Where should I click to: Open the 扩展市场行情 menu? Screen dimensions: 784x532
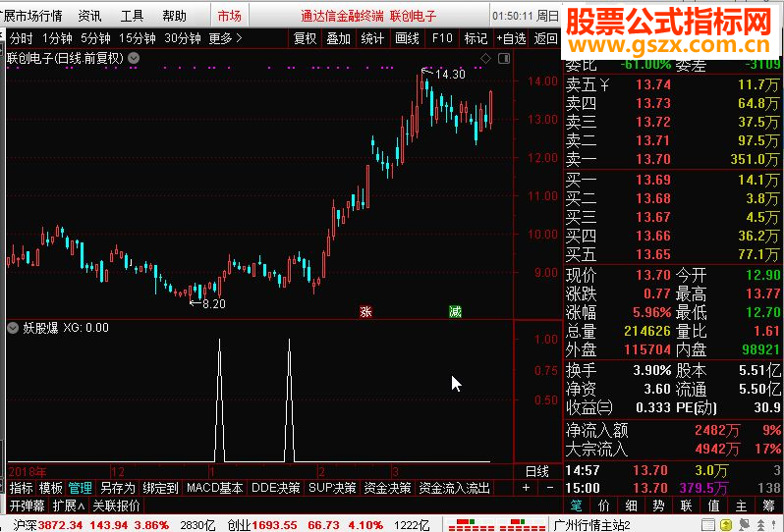(32, 16)
